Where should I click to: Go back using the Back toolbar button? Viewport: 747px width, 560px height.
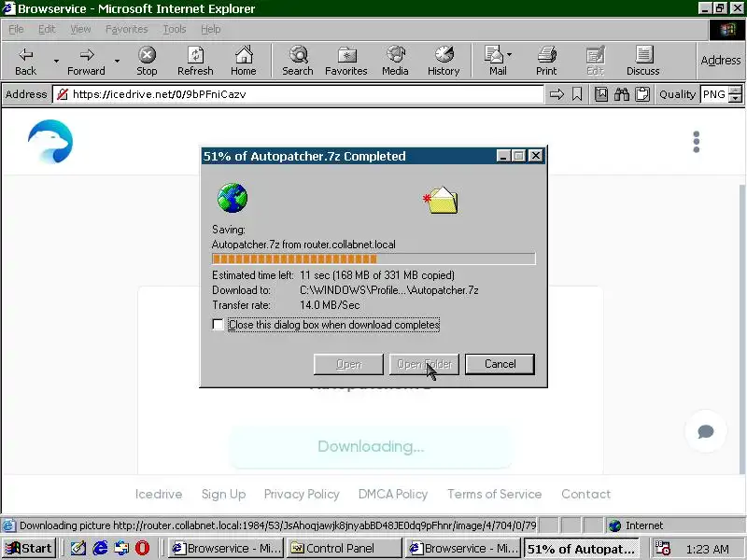[26, 61]
